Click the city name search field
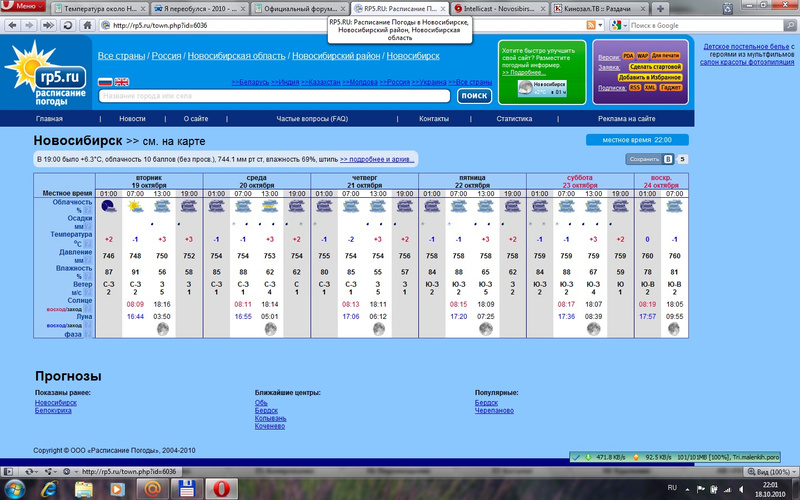Viewport: 800px width, 500px height. pyautogui.click(x=274, y=96)
